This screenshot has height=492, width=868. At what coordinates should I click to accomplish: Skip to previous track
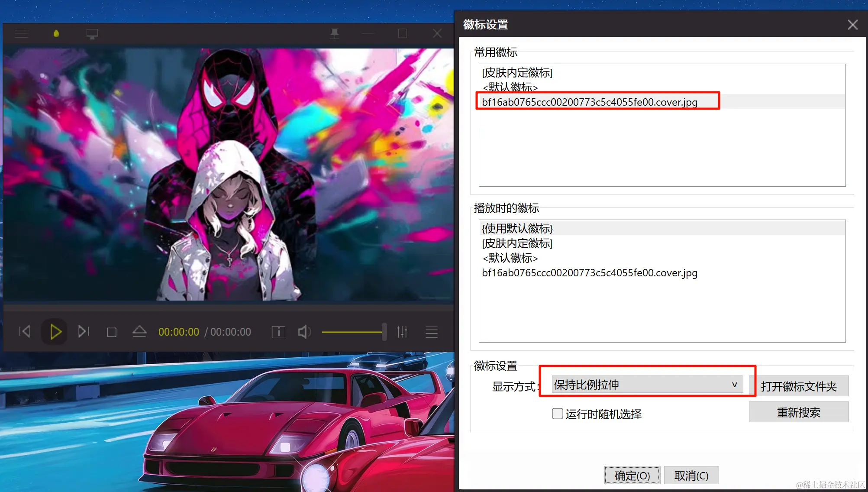25,332
